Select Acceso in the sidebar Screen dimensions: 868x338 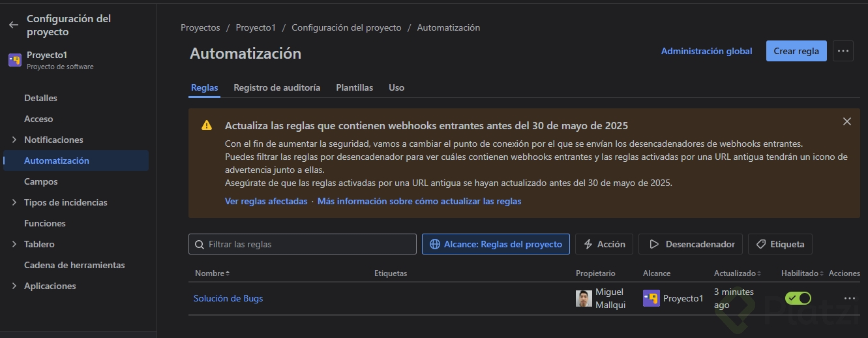pyautogui.click(x=38, y=119)
